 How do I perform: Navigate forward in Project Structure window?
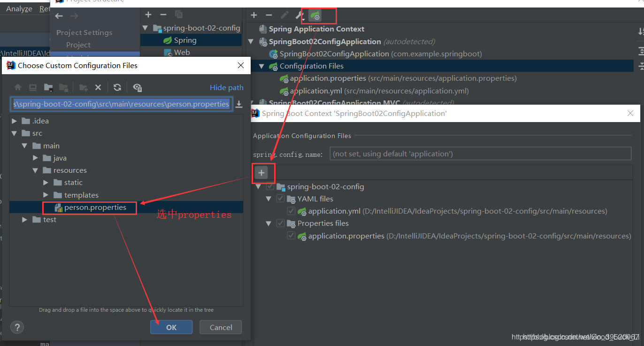(x=74, y=16)
